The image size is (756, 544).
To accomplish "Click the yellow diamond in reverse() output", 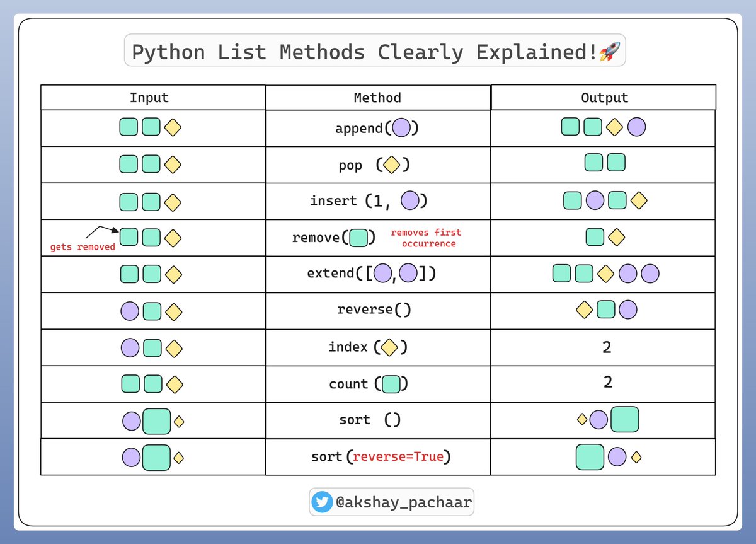I will (585, 310).
